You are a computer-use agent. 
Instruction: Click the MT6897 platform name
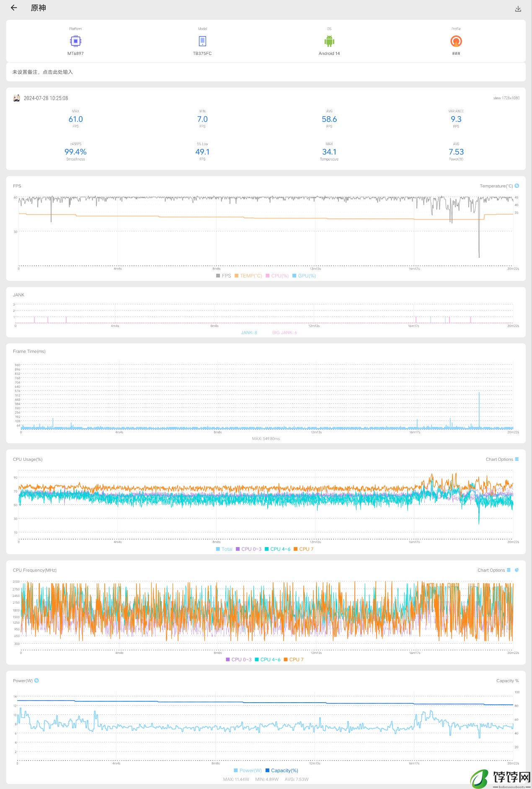75,54
